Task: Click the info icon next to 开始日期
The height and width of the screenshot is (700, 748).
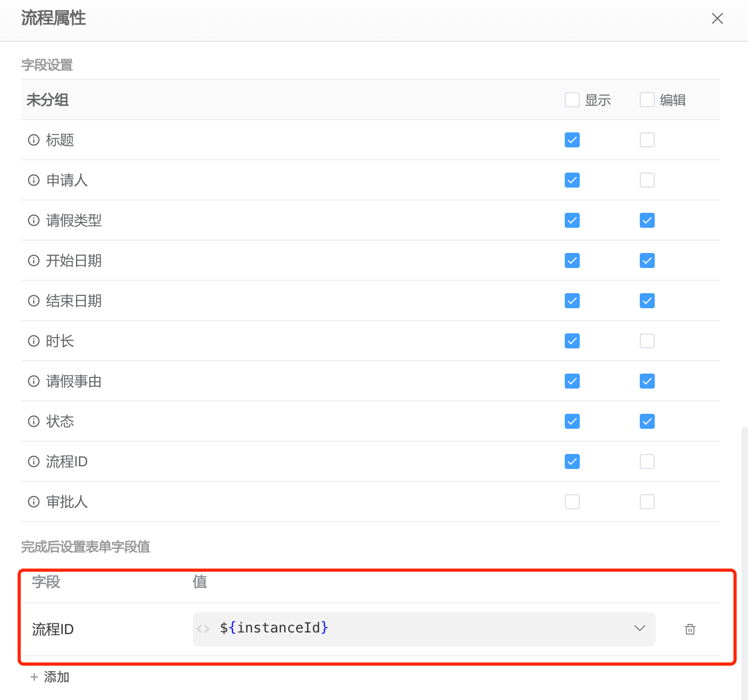Action: (33, 260)
